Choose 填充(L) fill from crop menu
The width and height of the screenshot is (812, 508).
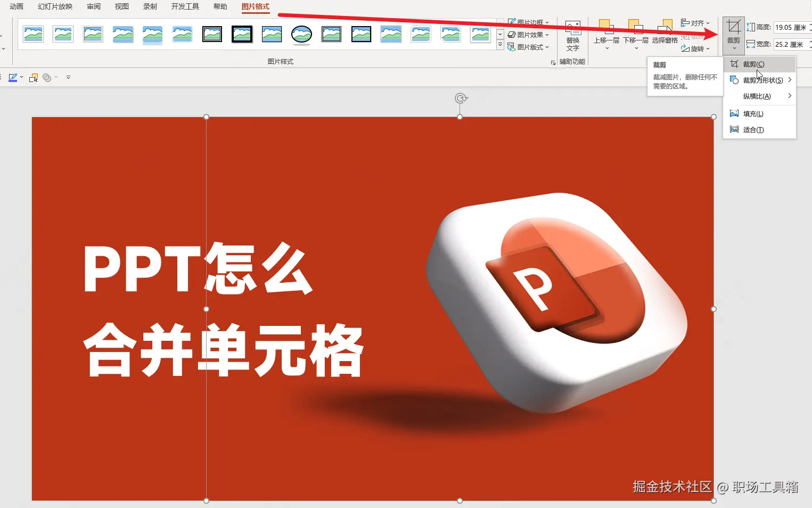click(759, 114)
